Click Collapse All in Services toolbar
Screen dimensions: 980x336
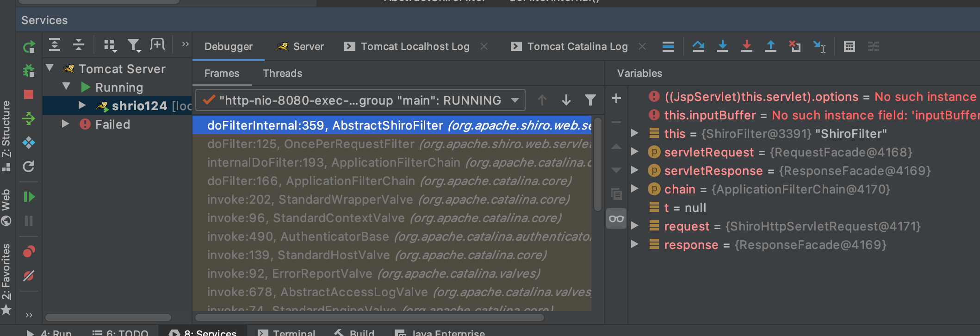click(79, 45)
